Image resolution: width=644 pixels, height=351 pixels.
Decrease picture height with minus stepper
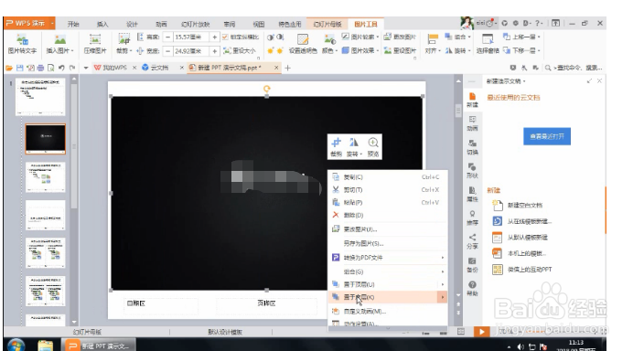(x=167, y=37)
